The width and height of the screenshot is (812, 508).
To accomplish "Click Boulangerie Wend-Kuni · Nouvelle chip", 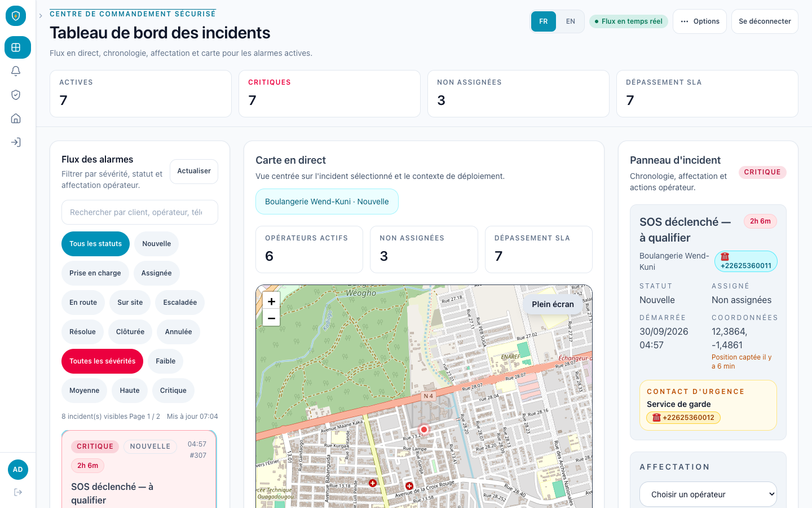I will 327,202.
